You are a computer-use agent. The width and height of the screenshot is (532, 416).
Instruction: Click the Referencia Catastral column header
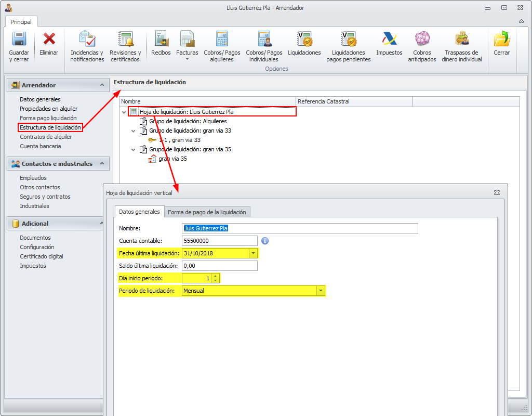tap(354, 101)
